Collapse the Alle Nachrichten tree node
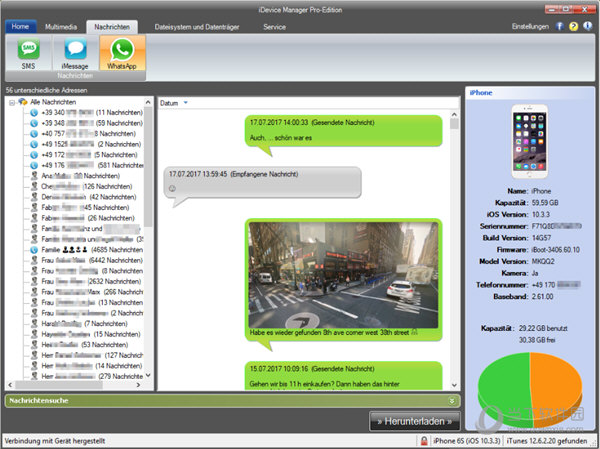 (12, 102)
